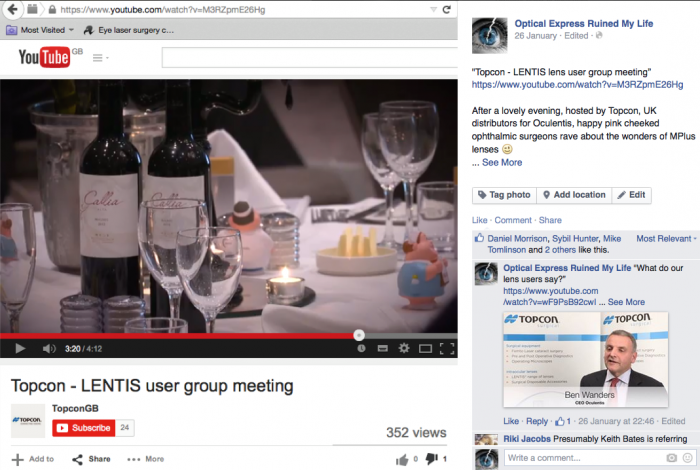Screen dimensions: 700x470
Task: Subscribe to the TopconGB channel
Action: pos(83,427)
